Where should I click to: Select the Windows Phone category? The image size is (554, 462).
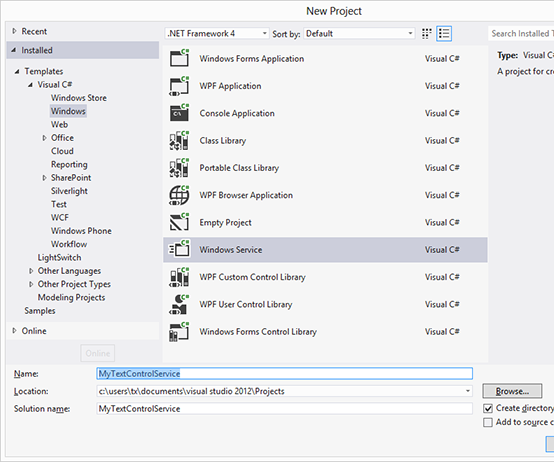tap(81, 231)
